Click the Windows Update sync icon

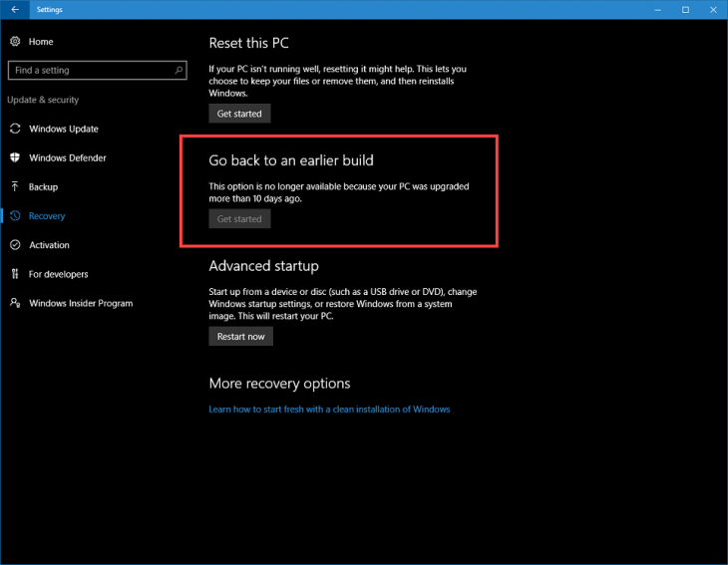tap(15, 129)
